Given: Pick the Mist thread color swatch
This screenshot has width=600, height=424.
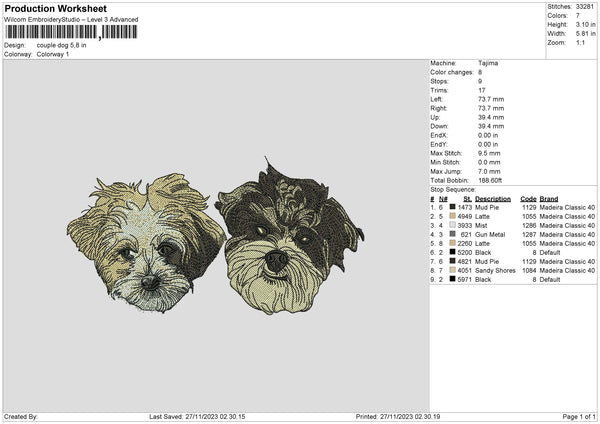Looking at the screenshot, I should tap(455, 225).
